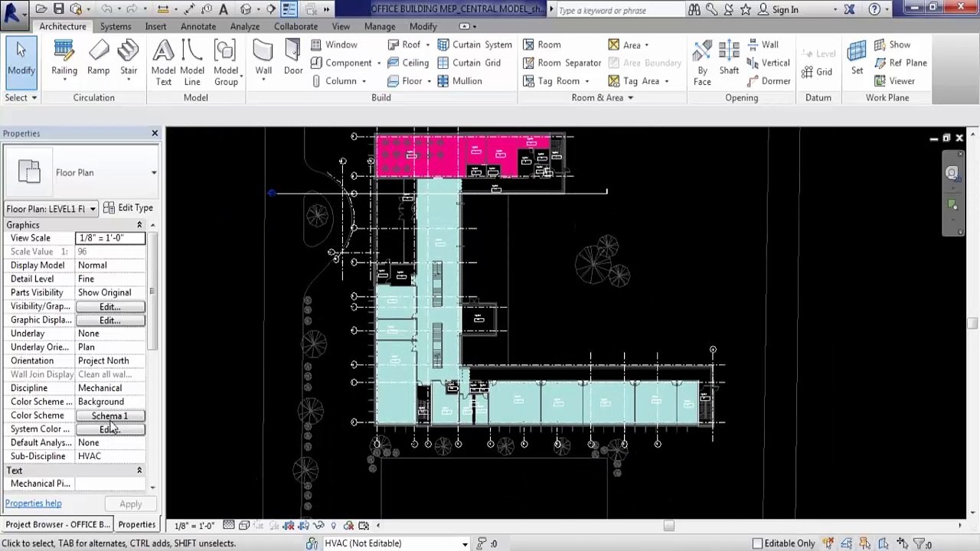Image resolution: width=980 pixels, height=551 pixels.
Task: Click the View Scale input field
Action: coord(110,238)
